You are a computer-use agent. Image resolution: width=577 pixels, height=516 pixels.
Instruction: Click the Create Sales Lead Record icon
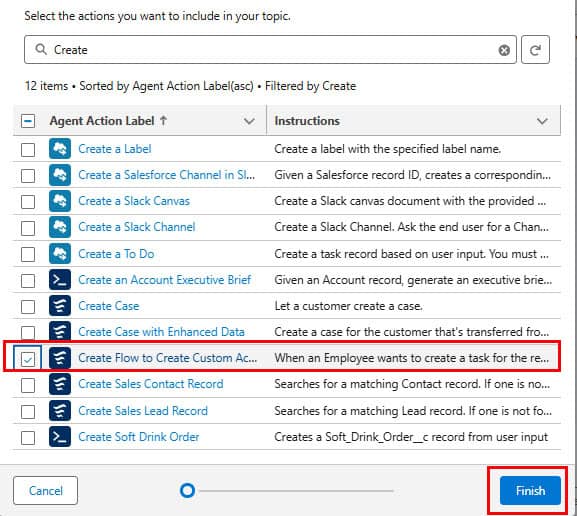coord(60,411)
